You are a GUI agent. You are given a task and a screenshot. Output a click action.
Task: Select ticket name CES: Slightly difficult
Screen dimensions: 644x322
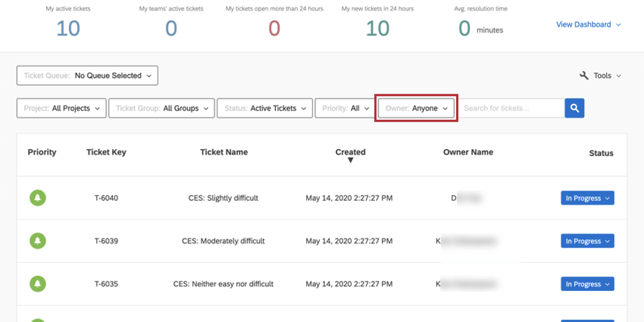[x=224, y=198]
